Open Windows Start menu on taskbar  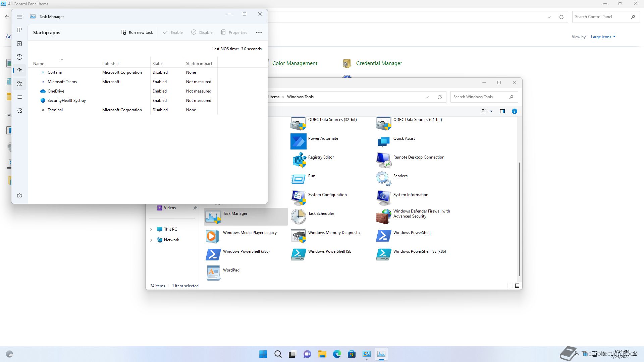[263, 354]
